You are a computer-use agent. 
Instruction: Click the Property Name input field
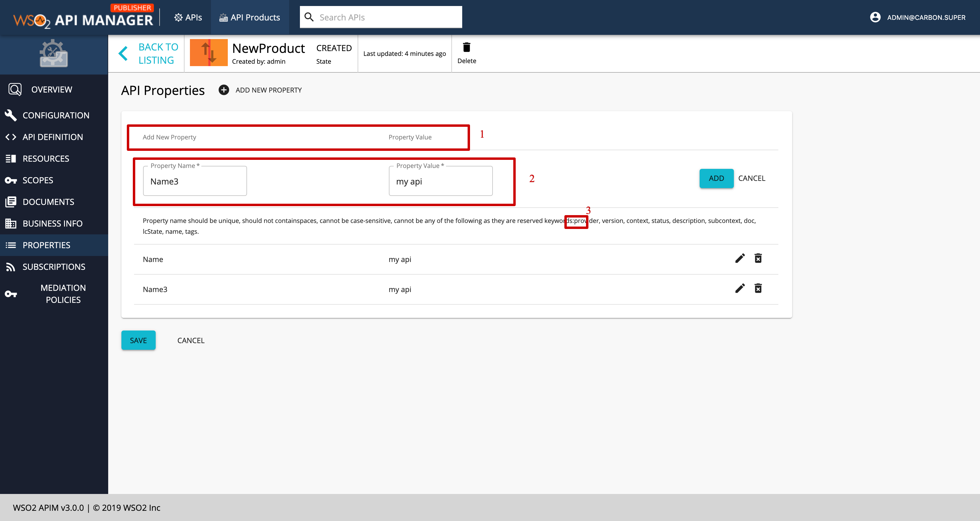click(x=194, y=181)
